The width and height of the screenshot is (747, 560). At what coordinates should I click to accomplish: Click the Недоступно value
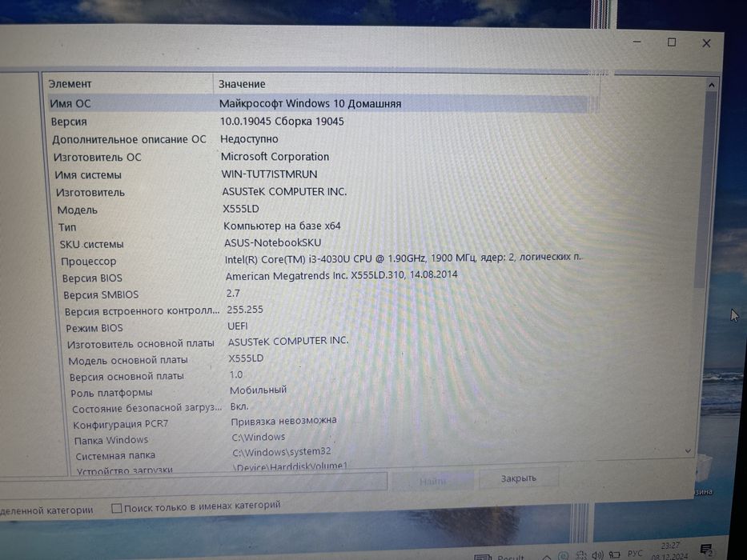pos(249,139)
